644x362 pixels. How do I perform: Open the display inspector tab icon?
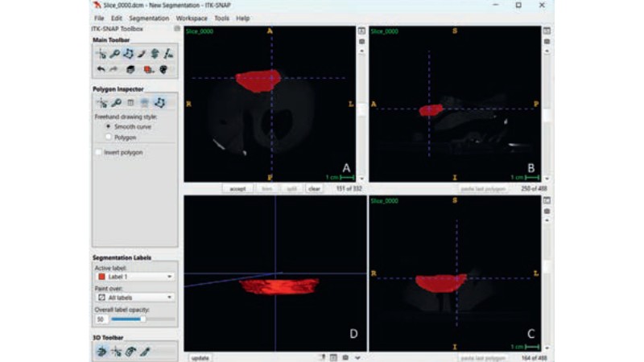(x=145, y=103)
